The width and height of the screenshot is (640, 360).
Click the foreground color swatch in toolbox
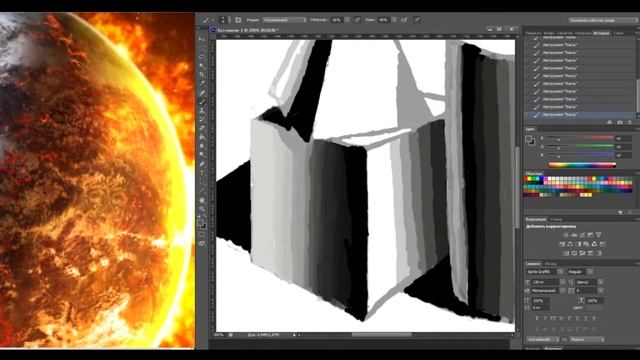point(200,223)
